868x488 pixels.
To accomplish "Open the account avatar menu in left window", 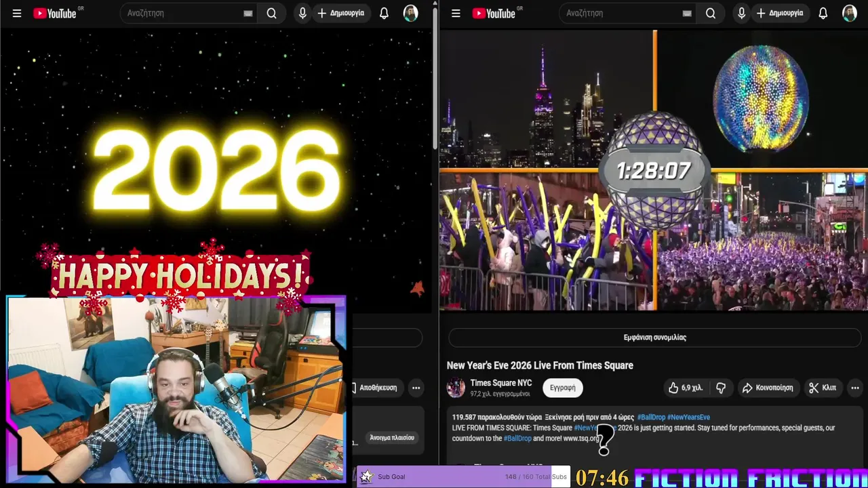I will (x=411, y=14).
